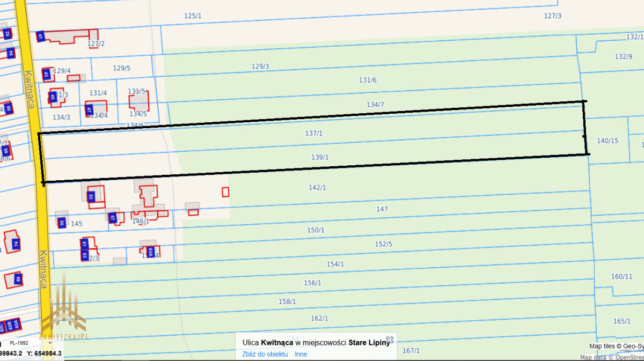Click parcel label 162/1
The height and width of the screenshot is (361, 644).
pos(319,319)
